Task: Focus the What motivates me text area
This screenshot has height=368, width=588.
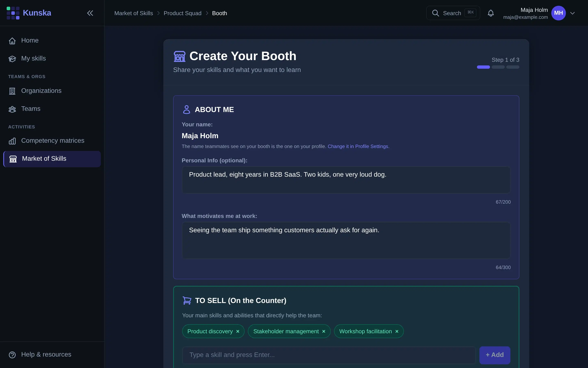Action: point(346,240)
